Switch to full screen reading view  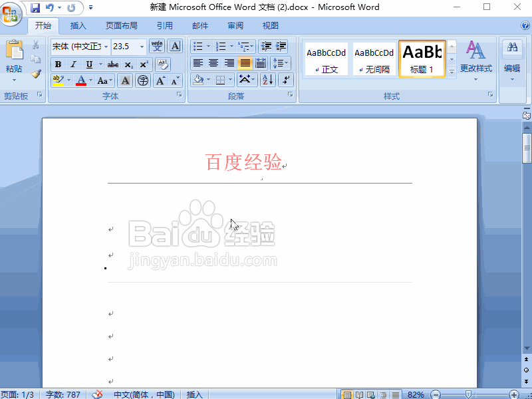tap(359, 394)
